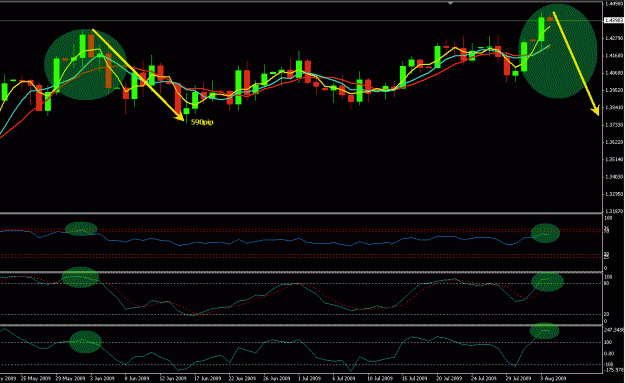
Task: Click the 1.36220 price level label
Action: click(x=614, y=142)
